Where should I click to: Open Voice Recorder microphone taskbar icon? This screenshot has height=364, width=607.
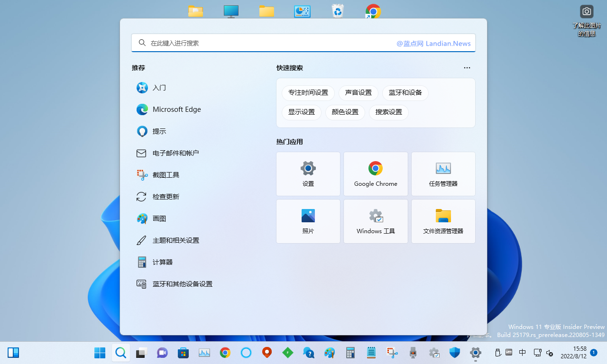click(413, 353)
